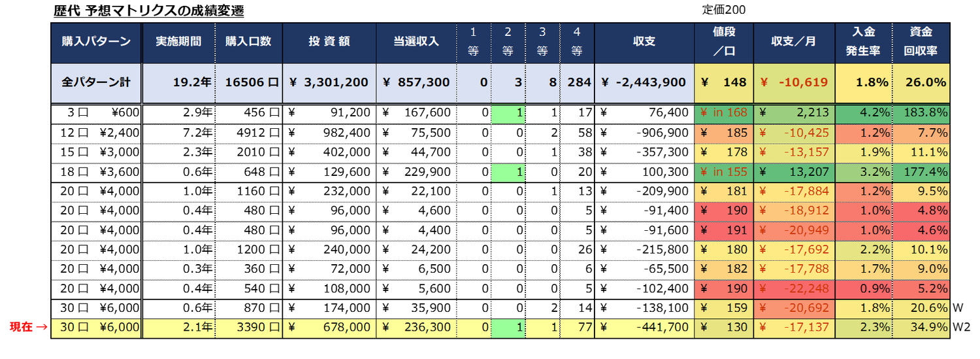Viewport: 980px width, 359px height.
Task: Click the ¥857,300 total winnings cell
Action: (416, 82)
